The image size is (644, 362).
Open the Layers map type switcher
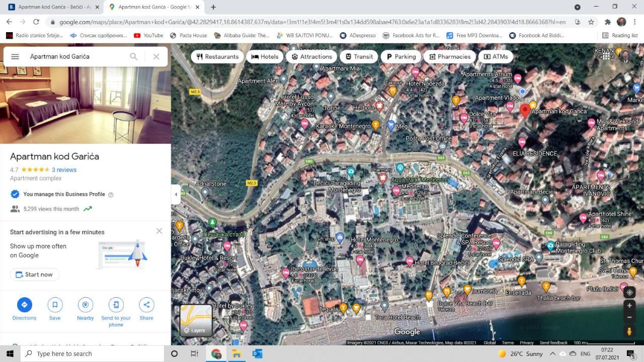[196, 320]
